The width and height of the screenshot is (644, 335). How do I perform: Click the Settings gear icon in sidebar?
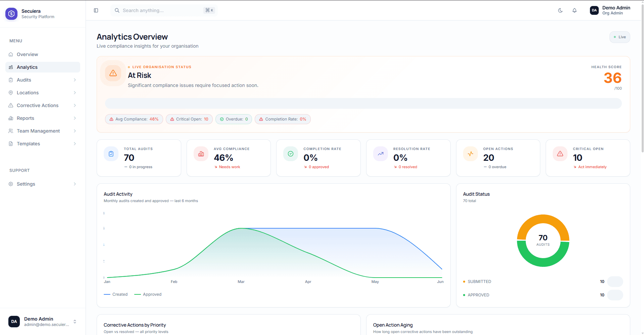coord(11,184)
